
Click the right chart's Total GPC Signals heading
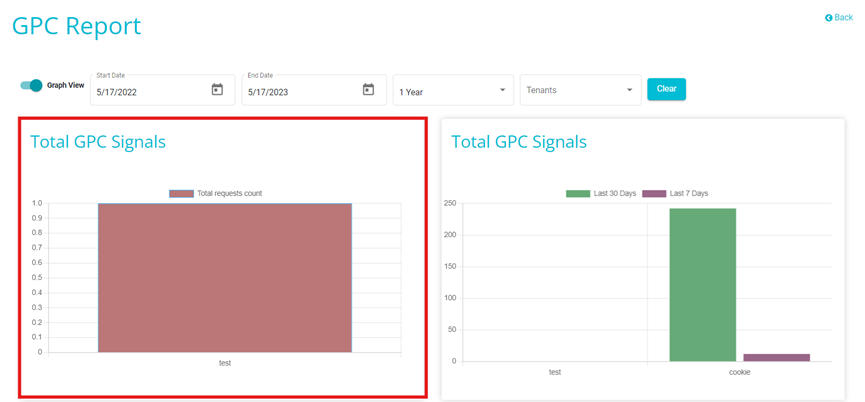pos(519,142)
